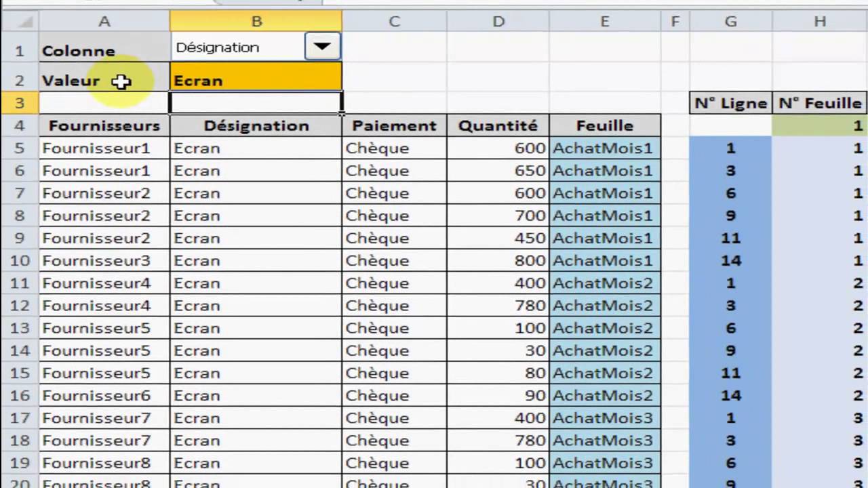
Task: Select column C header
Action: (395, 22)
